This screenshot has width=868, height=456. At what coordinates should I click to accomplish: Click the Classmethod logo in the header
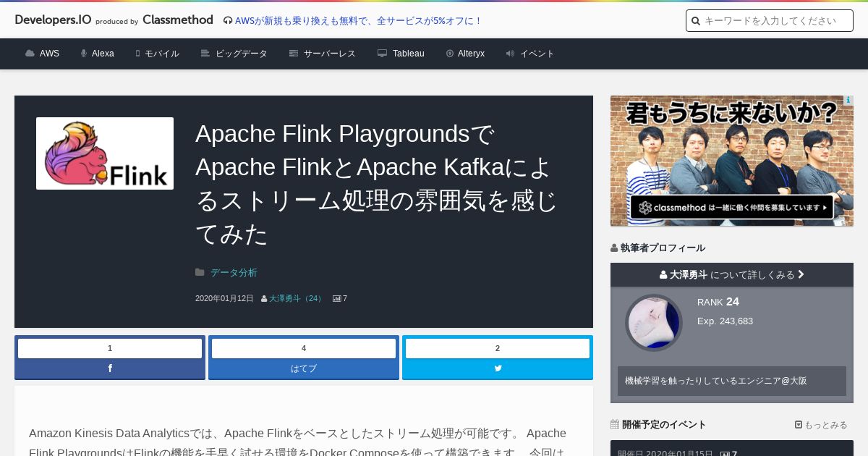[x=178, y=20]
